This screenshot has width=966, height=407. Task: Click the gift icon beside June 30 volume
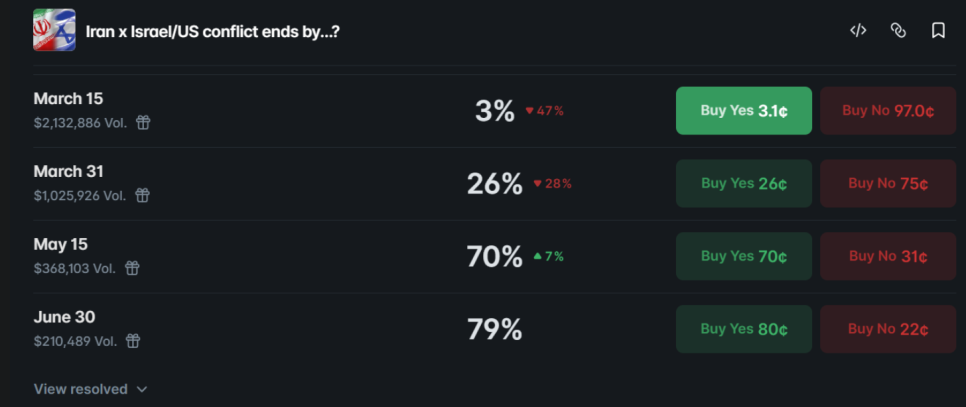click(x=133, y=341)
